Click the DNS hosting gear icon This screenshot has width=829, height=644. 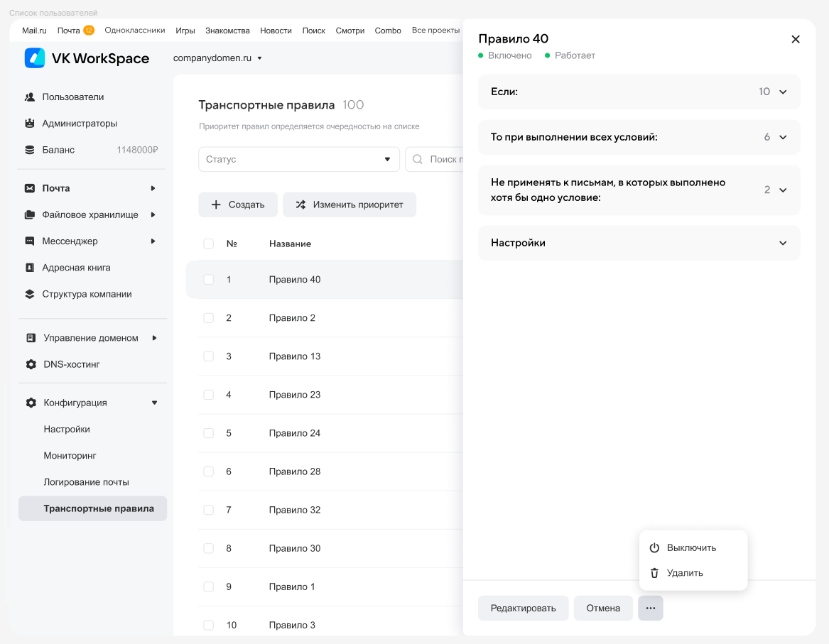pos(31,364)
